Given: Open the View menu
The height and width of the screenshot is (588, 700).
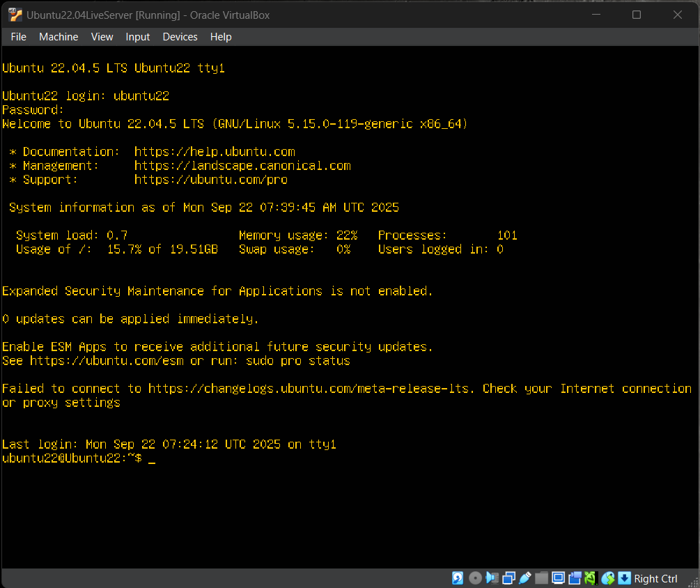Looking at the screenshot, I should tap(102, 37).
